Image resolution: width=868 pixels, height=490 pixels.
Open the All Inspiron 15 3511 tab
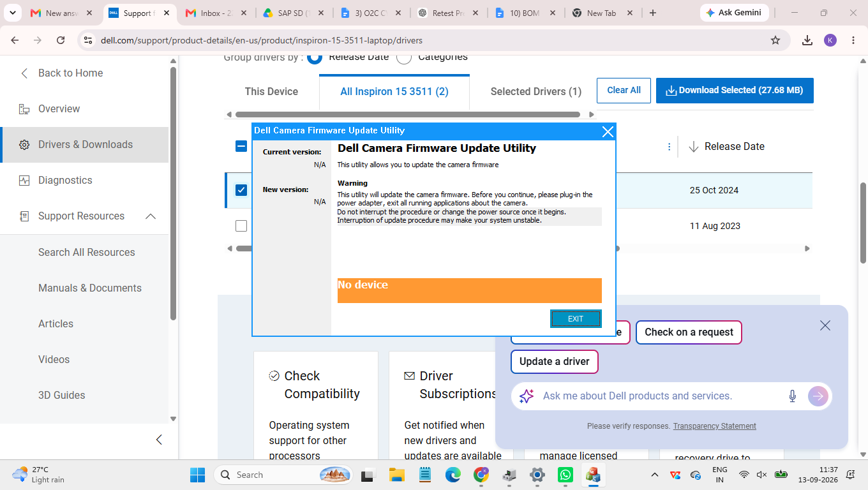coord(394,91)
